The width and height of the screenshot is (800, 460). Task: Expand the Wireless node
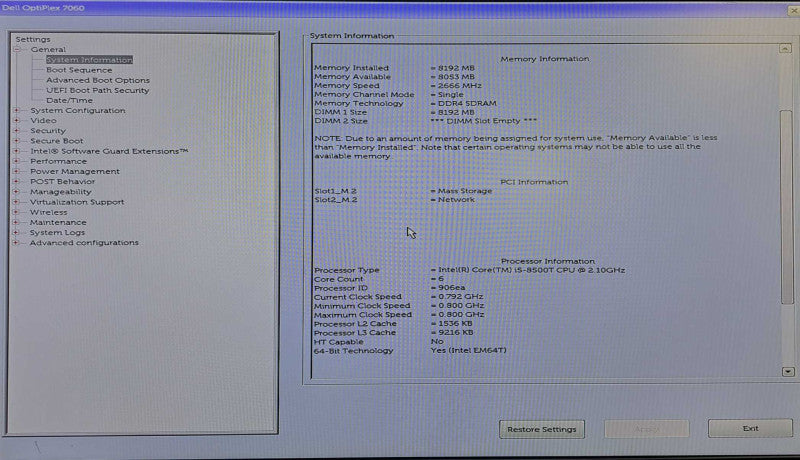point(16,212)
